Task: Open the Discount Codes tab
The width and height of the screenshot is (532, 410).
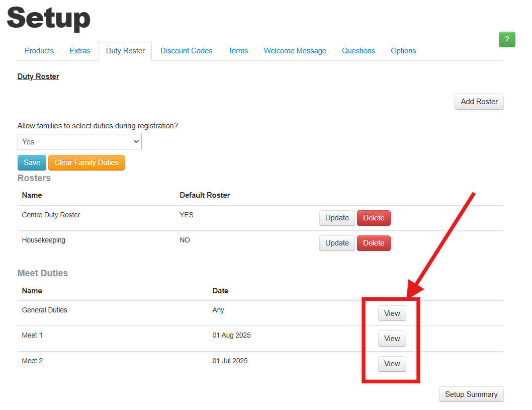Action: 186,50
